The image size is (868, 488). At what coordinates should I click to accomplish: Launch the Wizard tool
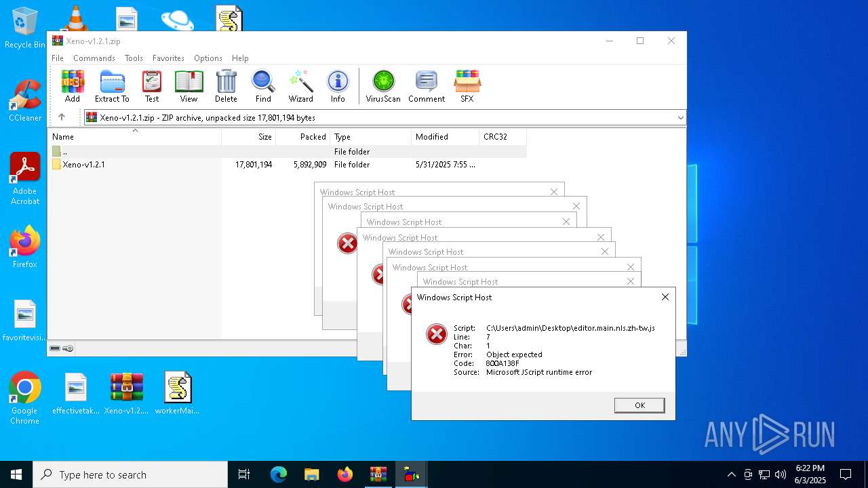[x=301, y=86]
